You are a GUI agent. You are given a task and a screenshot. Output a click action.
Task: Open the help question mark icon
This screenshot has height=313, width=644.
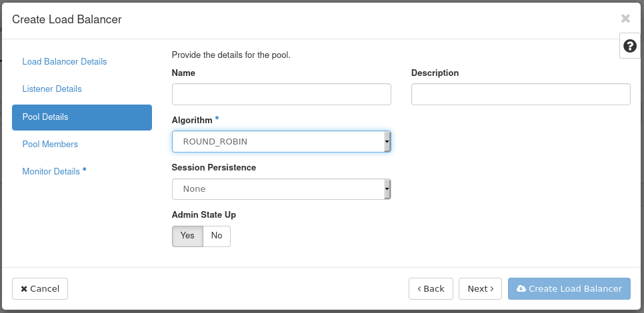629,46
